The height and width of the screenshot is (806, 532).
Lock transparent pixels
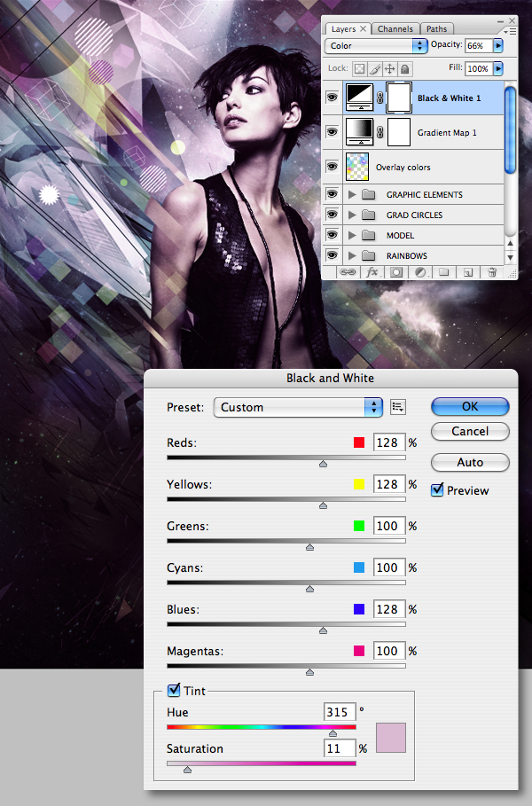[x=360, y=68]
